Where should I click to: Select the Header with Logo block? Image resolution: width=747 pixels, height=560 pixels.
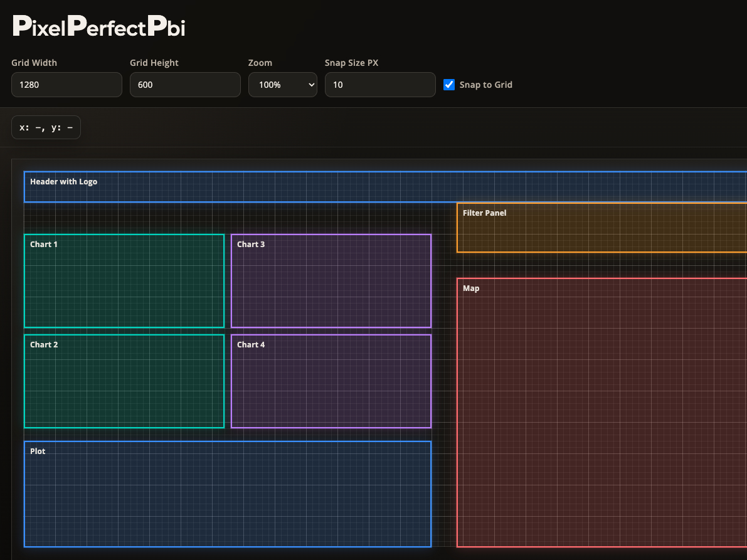(x=385, y=187)
